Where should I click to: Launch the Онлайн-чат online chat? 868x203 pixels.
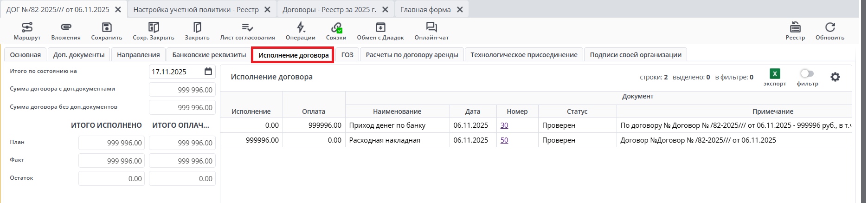point(431,27)
